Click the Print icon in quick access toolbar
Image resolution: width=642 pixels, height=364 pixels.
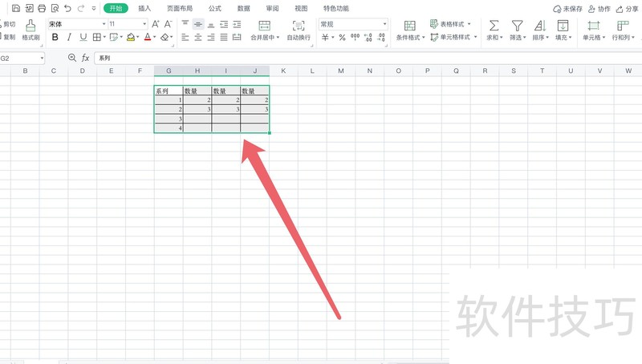(x=42, y=8)
